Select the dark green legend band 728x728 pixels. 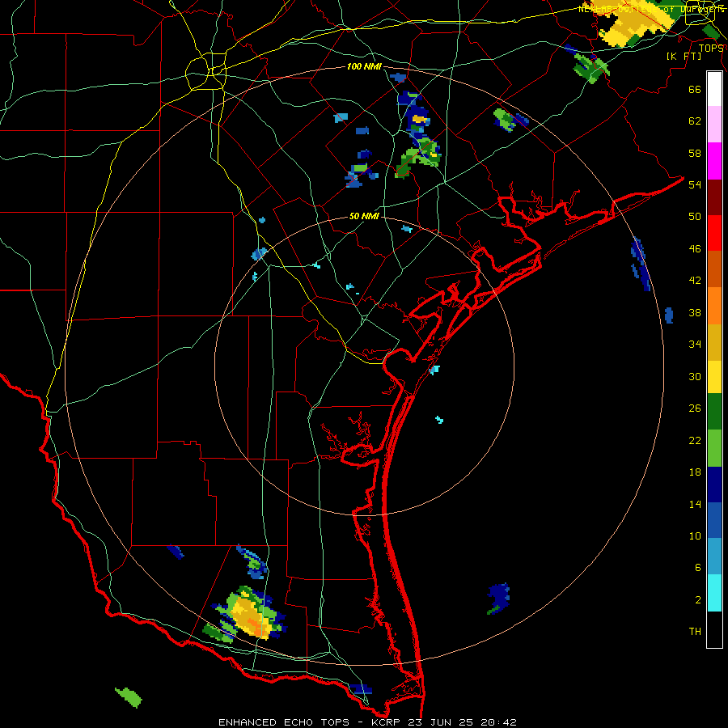coord(714,412)
